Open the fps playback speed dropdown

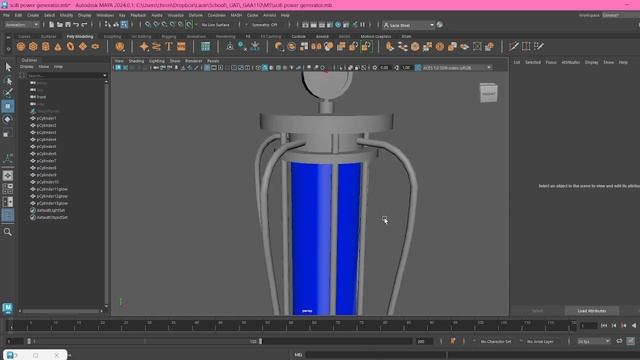[x=594, y=341]
